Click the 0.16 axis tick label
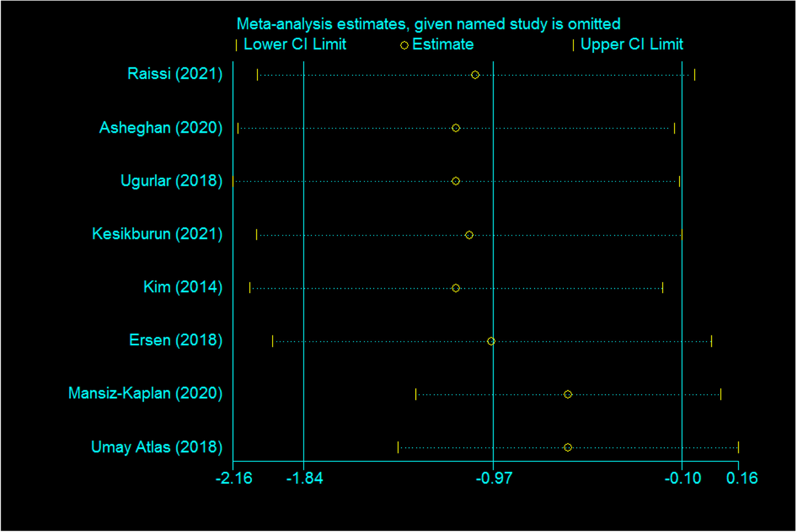 742,478
